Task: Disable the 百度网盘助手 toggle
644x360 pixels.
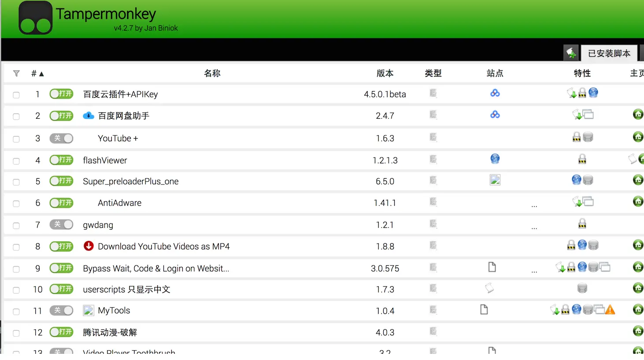Action: (x=61, y=116)
